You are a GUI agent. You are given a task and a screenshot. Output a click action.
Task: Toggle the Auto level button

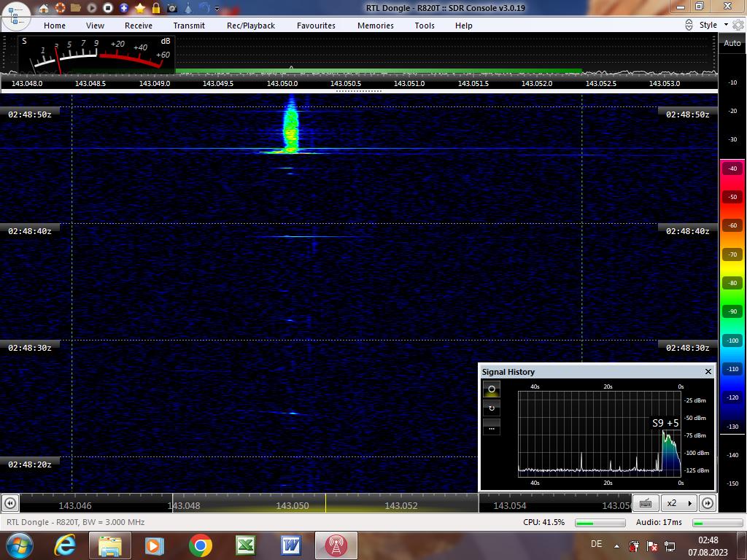(732, 43)
